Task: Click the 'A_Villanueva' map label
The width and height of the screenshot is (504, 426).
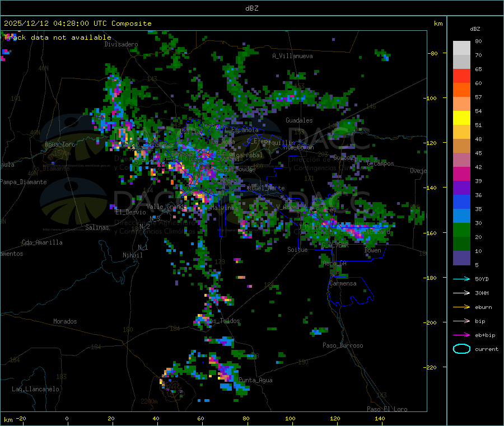Action: click(x=292, y=56)
